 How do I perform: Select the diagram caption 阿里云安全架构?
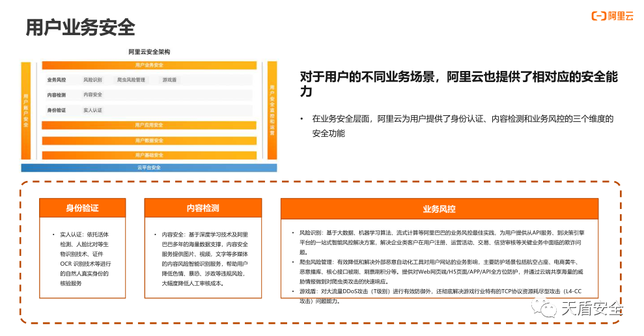[x=149, y=51]
